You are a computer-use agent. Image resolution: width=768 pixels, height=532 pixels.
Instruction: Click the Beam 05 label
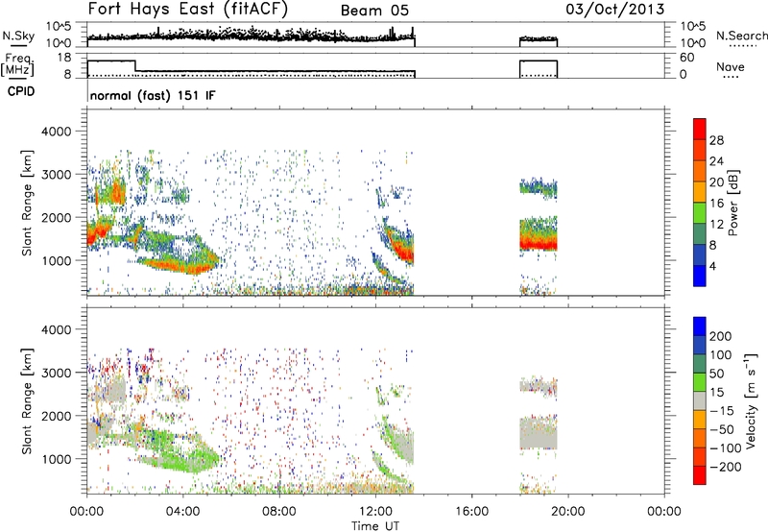point(374,11)
